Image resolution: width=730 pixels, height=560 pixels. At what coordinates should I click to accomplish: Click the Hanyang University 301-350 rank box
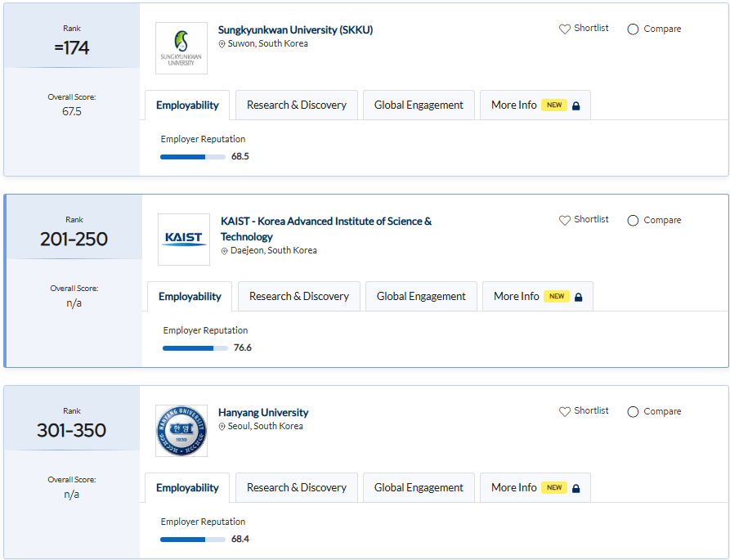72,423
